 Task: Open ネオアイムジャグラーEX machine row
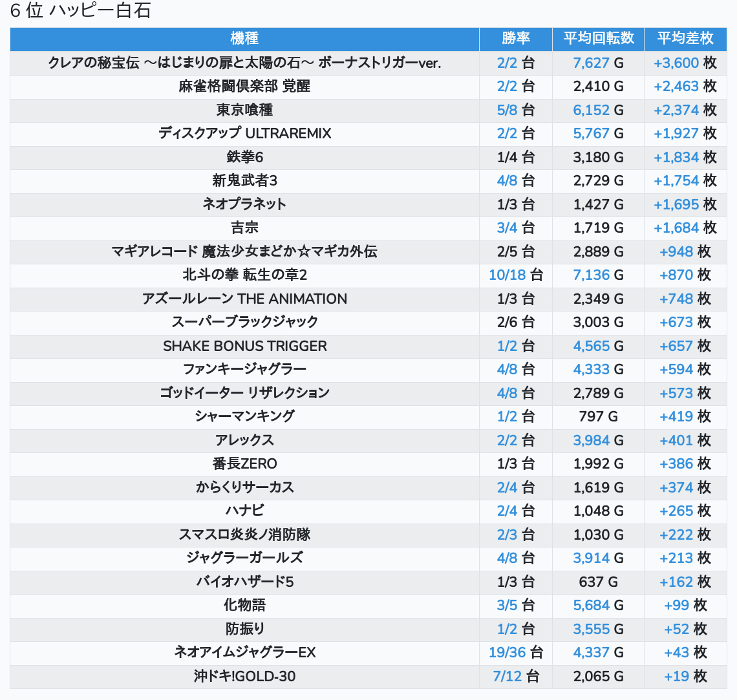244,653
